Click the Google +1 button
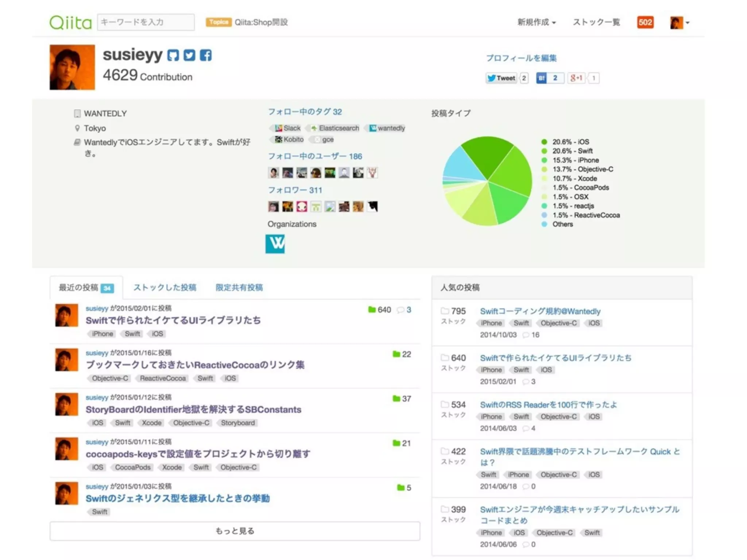 [x=576, y=78]
